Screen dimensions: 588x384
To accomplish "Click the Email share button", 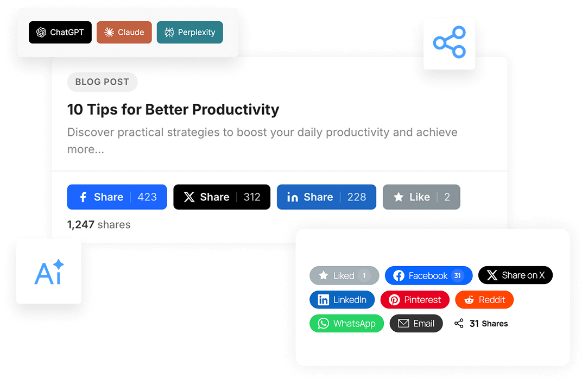I will point(416,324).
